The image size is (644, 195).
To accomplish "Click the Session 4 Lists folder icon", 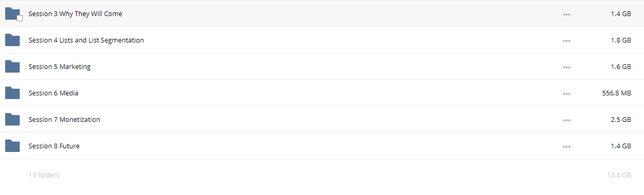I will coord(12,40).
